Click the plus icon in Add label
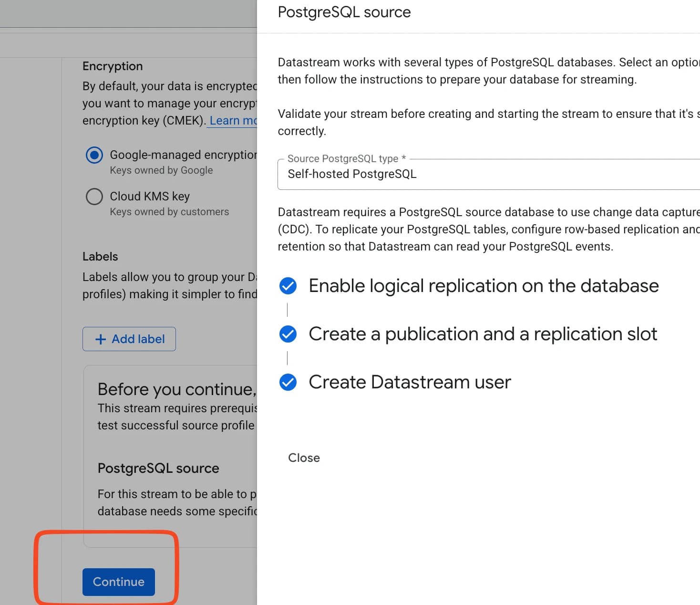This screenshot has height=605, width=700. pos(101,339)
